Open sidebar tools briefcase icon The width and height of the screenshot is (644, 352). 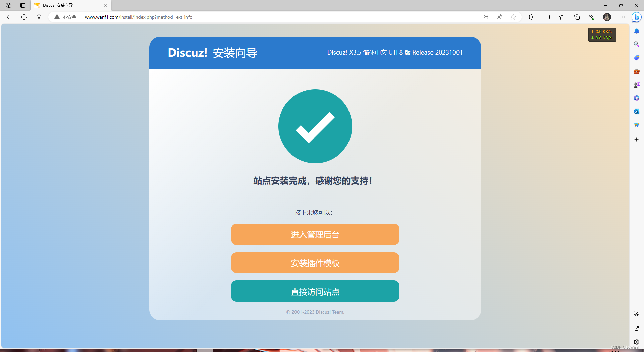coord(637,71)
